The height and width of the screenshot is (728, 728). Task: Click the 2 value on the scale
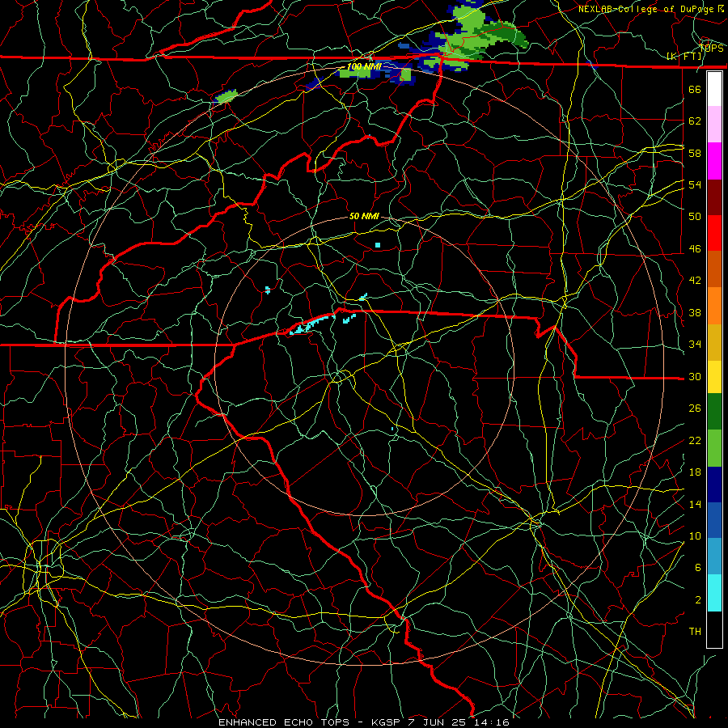click(x=698, y=600)
